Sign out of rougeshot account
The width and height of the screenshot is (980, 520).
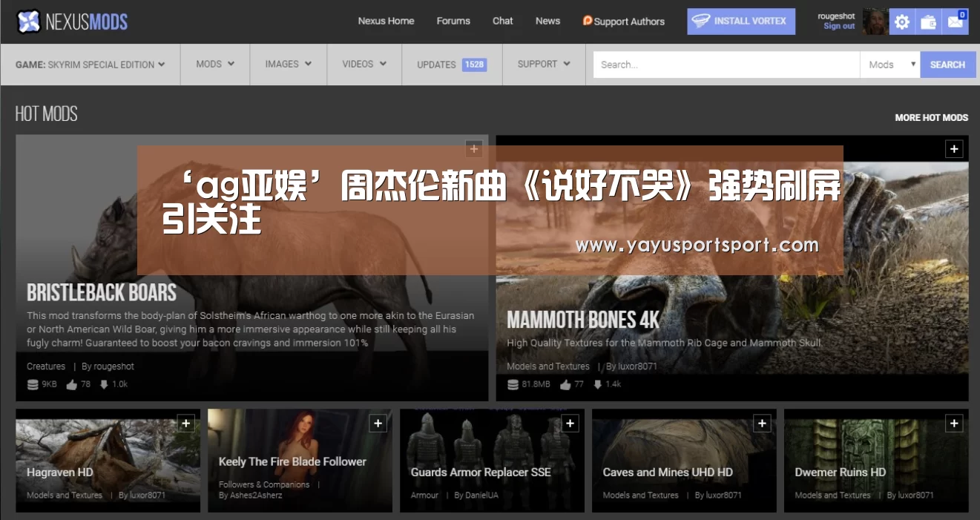(839, 26)
